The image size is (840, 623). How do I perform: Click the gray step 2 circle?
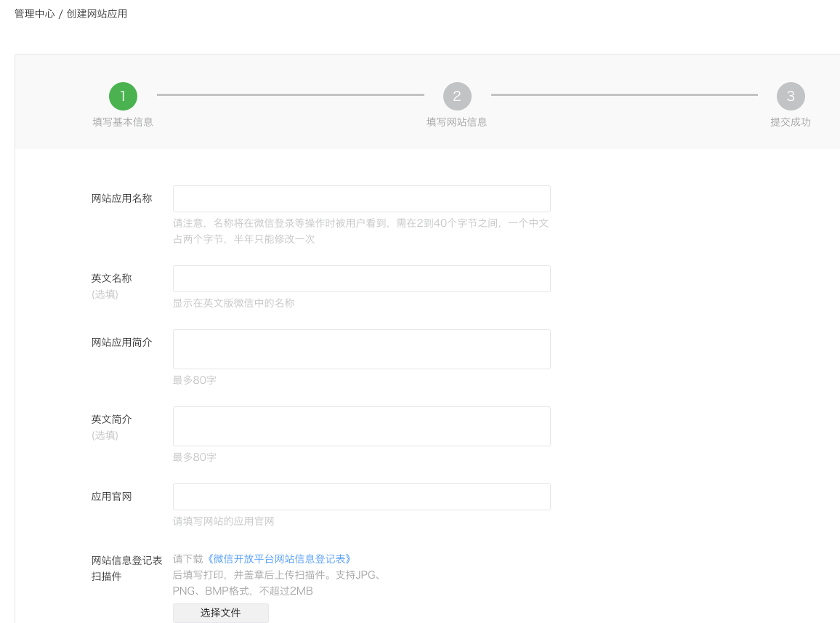pos(457,96)
